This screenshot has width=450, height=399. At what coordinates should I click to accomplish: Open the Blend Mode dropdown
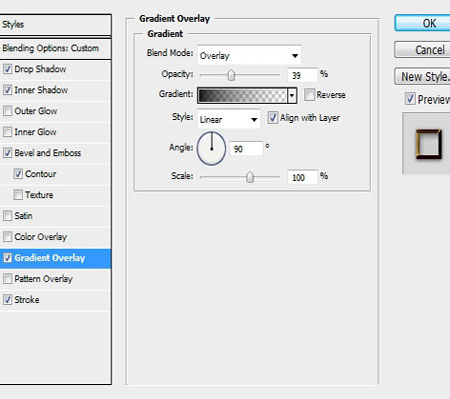tap(249, 55)
